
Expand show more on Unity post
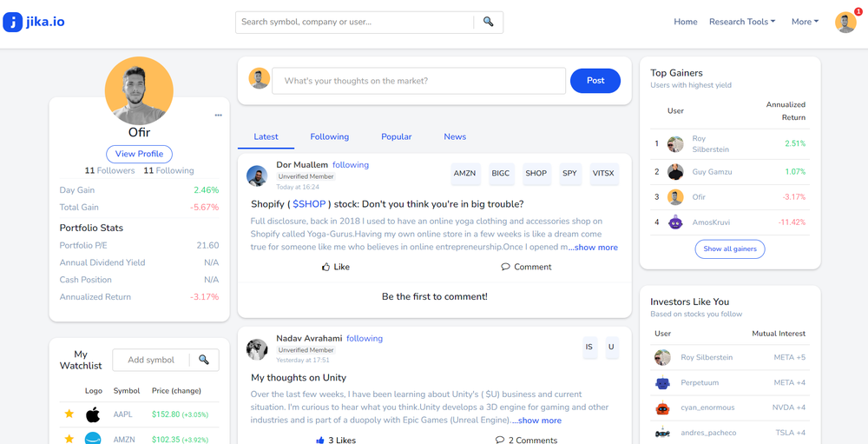[536, 421]
